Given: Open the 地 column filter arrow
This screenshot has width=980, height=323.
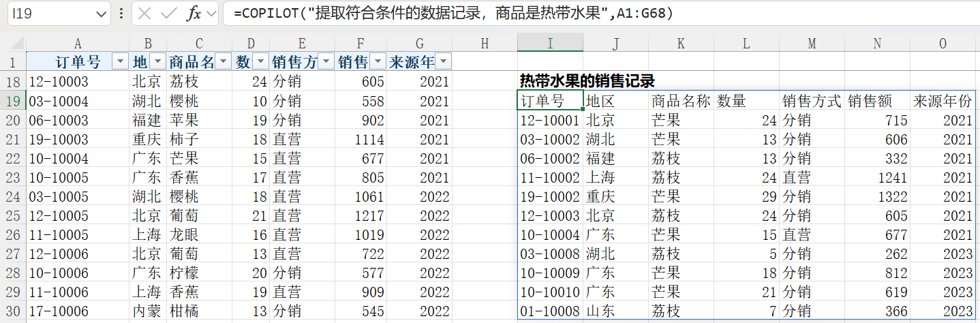Looking at the screenshot, I should click(x=157, y=62).
